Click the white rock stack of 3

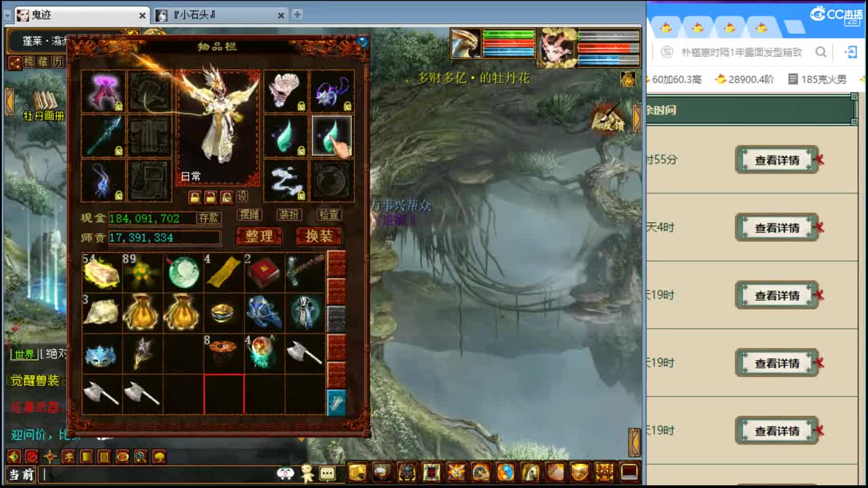tap(102, 312)
